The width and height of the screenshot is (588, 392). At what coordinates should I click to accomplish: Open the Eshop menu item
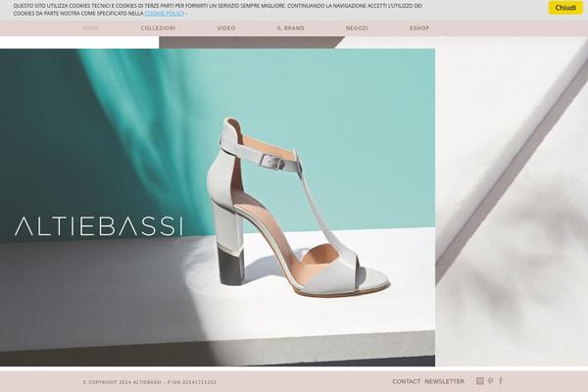coord(419,28)
